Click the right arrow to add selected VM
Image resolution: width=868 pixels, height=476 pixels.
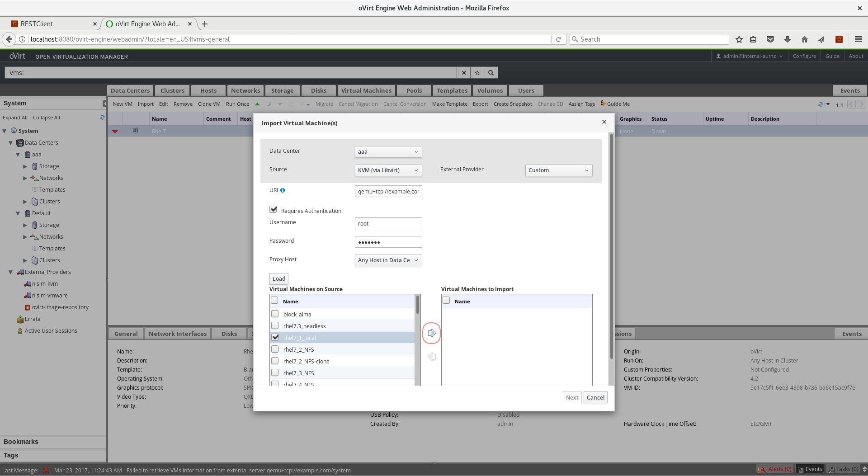pos(432,333)
